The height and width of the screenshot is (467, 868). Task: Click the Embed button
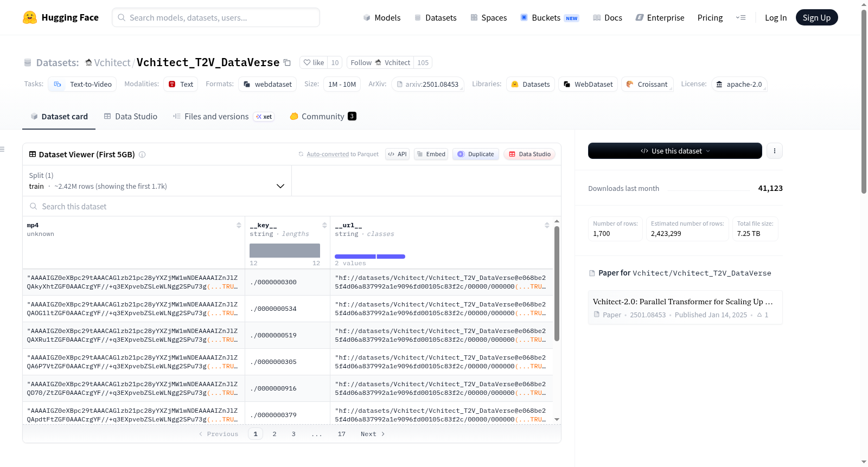tap(431, 155)
